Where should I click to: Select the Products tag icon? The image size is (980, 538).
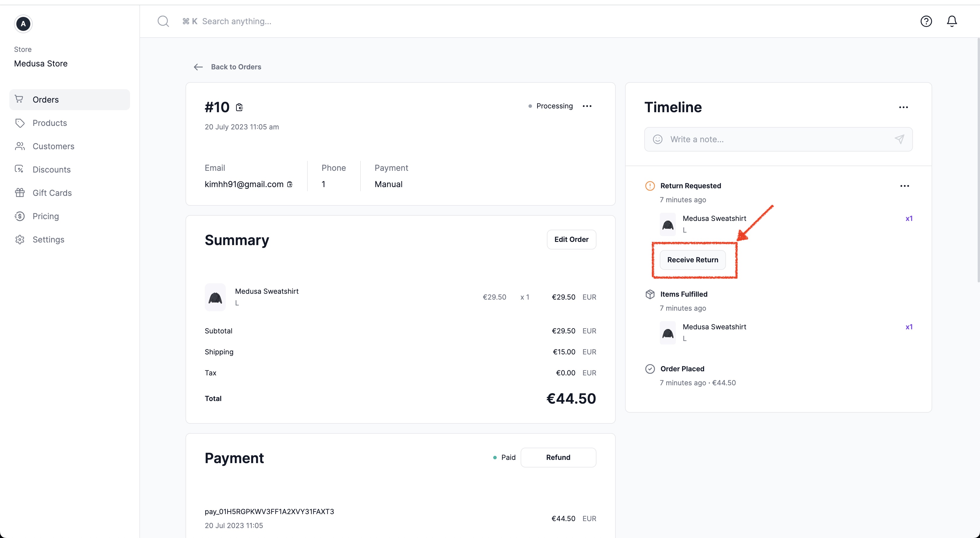[20, 123]
